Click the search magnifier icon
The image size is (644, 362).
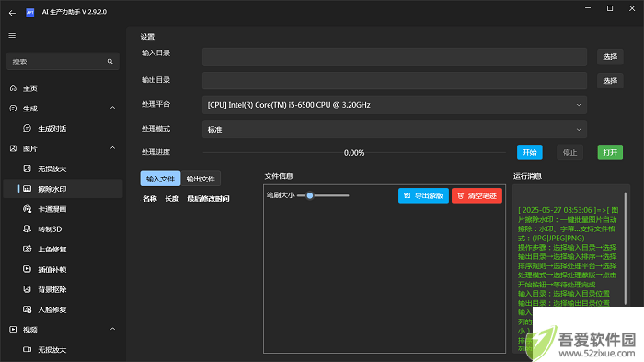(x=110, y=62)
